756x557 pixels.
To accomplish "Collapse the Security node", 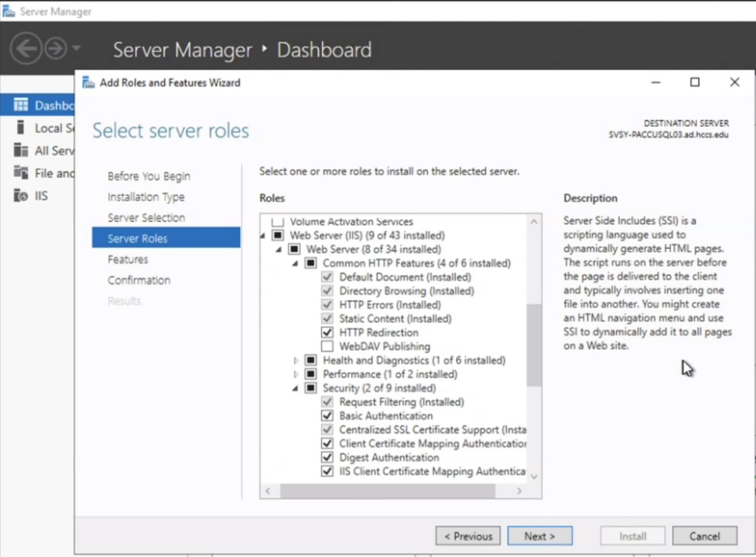I will 295,389.
